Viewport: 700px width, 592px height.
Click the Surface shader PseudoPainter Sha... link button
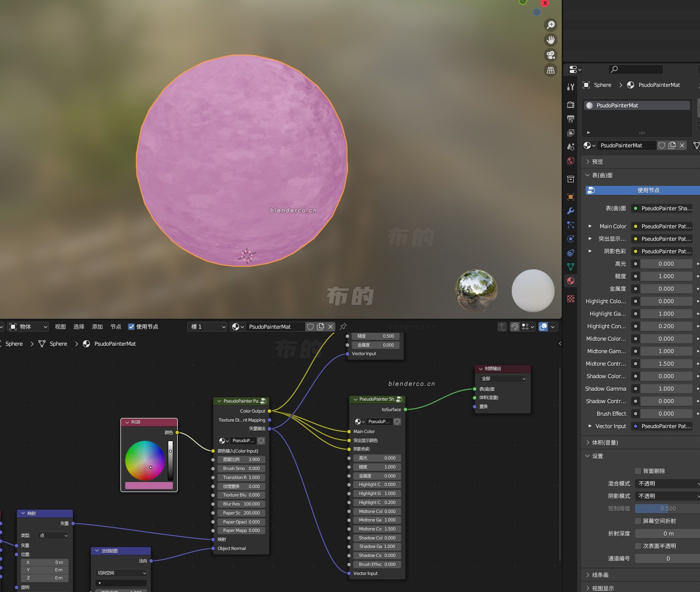coord(662,208)
